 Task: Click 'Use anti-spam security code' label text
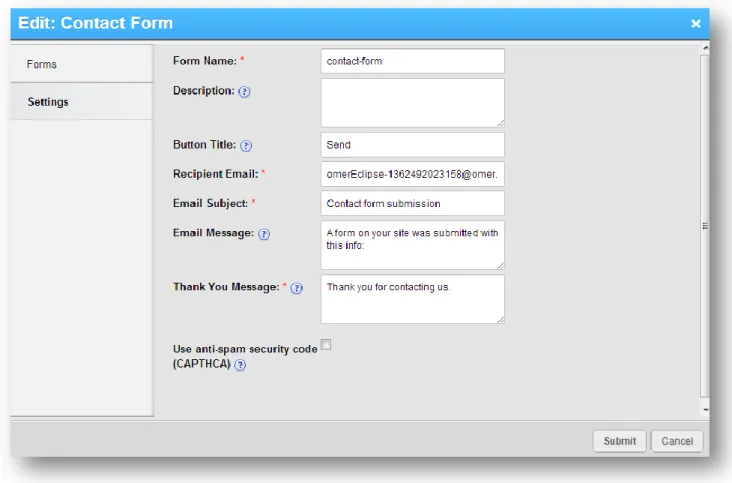pos(245,349)
